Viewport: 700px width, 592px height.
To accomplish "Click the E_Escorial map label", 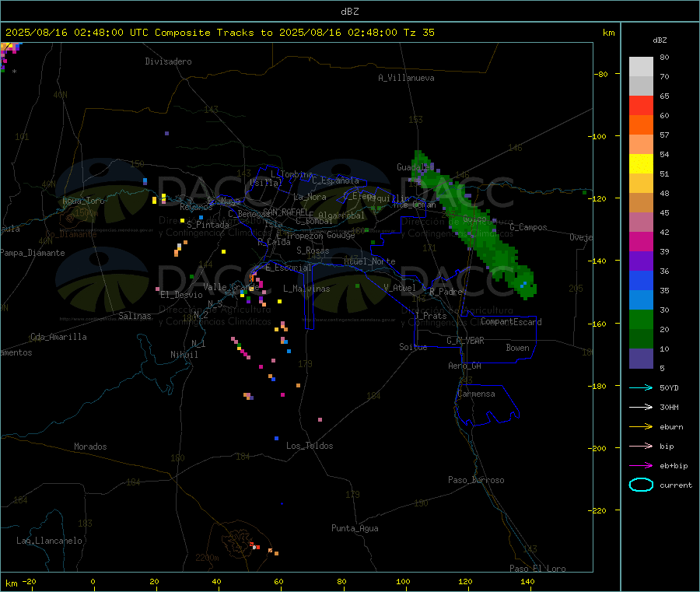I will 289,268.
